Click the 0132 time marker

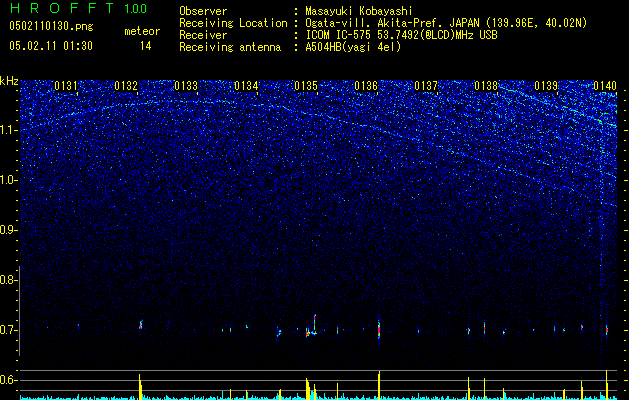pos(126,86)
